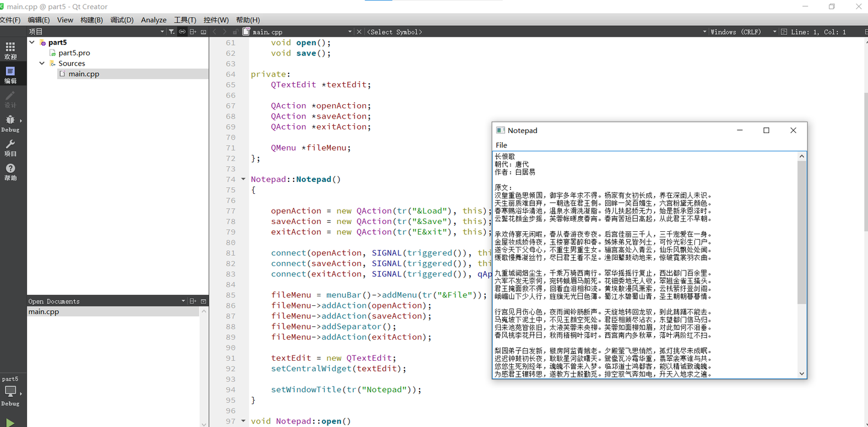This screenshot has width=868, height=427.
Task: Click the filter tree icon in project panel
Action: pos(172,32)
